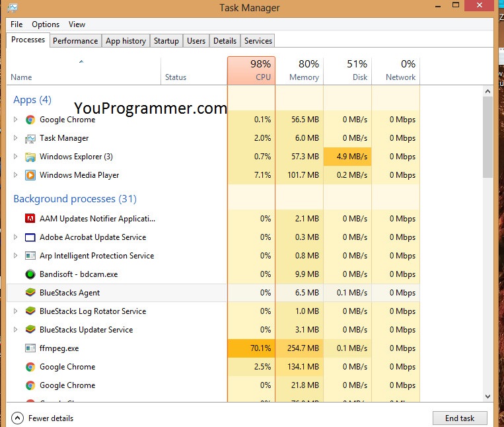504x427 pixels.
Task: Switch to the Users tab
Action: [x=196, y=41]
